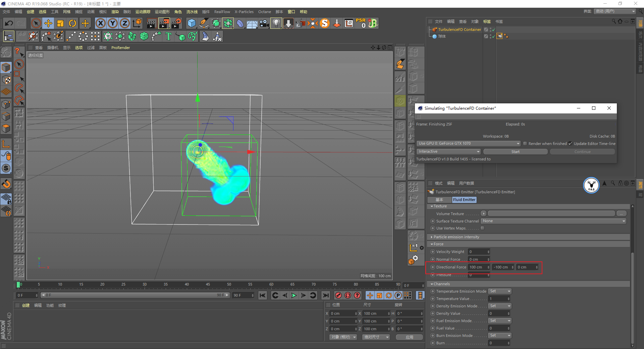Click ProRender in the viewport menu
This screenshot has height=349, width=644.
(120, 48)
